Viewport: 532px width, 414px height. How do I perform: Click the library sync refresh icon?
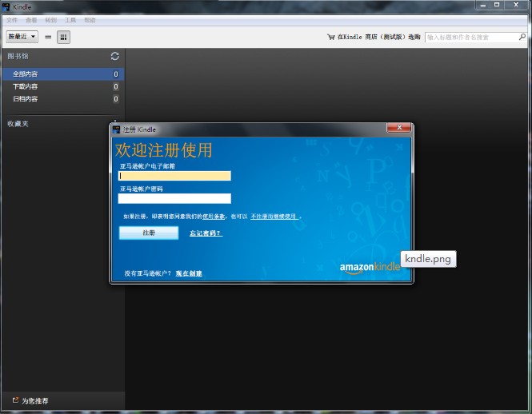pos(115,56)
